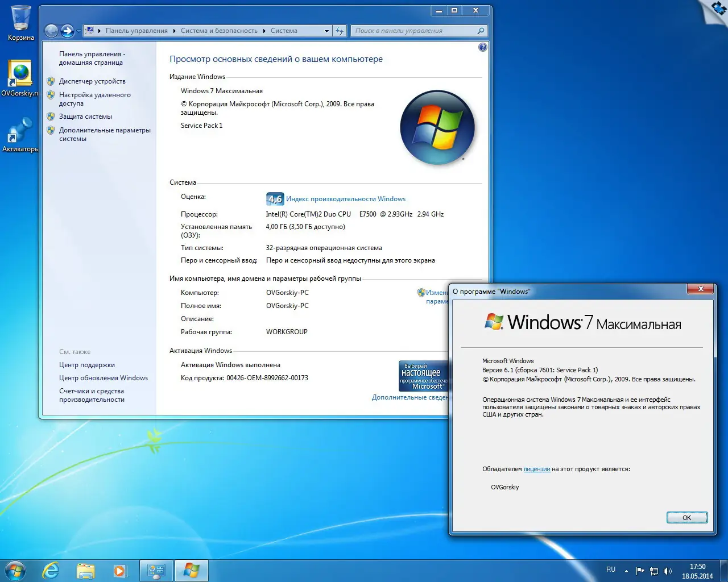Click the Windows 7 Максимальная edition text
Viewport: 728px width, 582px height.
pos(222,91)
